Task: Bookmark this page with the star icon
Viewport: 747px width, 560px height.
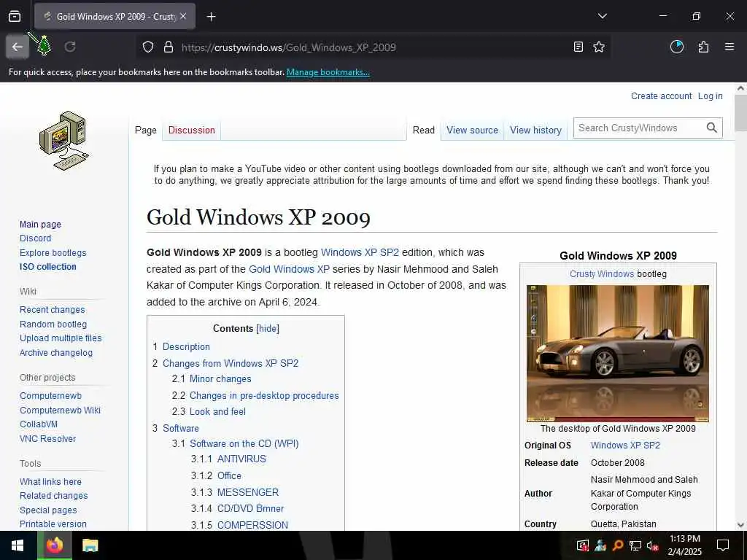Action: coord(599,47)
